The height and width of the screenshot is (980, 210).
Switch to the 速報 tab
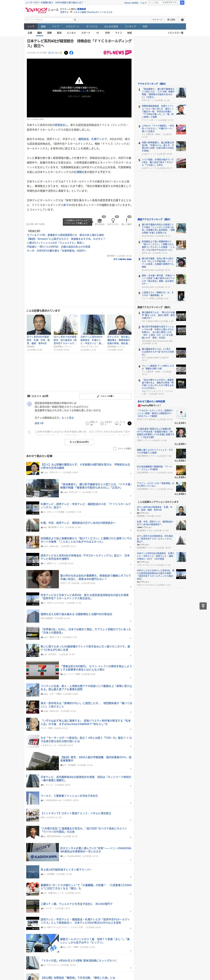(x=43, y=27)
